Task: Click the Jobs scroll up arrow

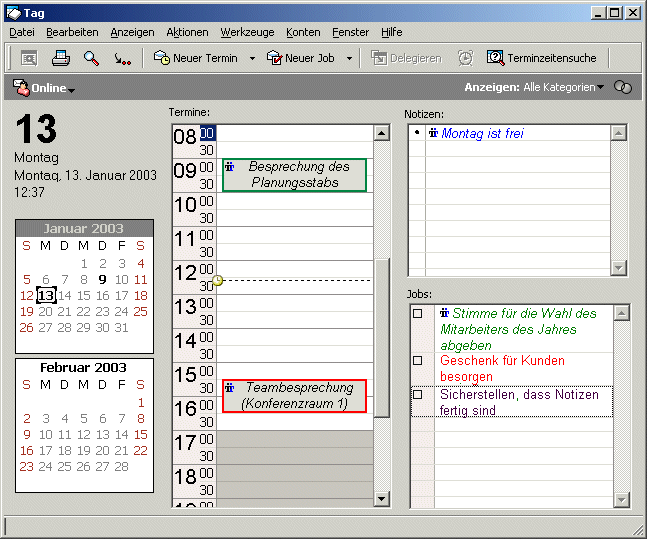Action: tap(621, 313)
